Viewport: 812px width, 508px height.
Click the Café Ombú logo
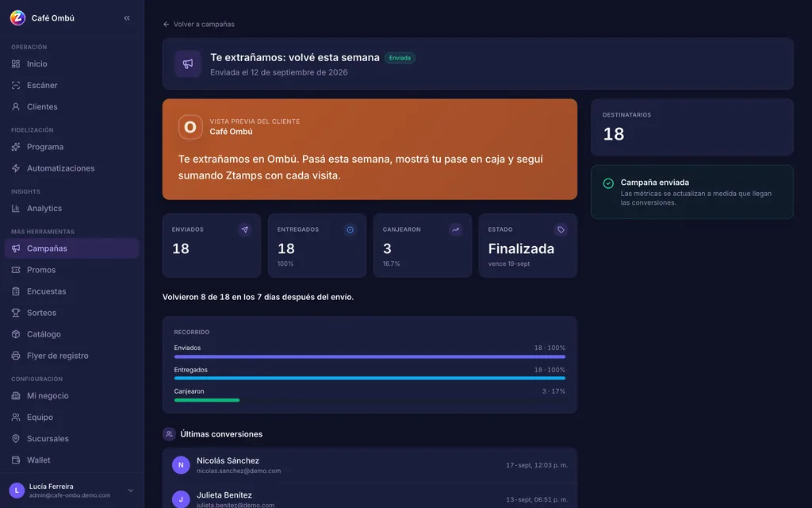(x=17, y=17)
